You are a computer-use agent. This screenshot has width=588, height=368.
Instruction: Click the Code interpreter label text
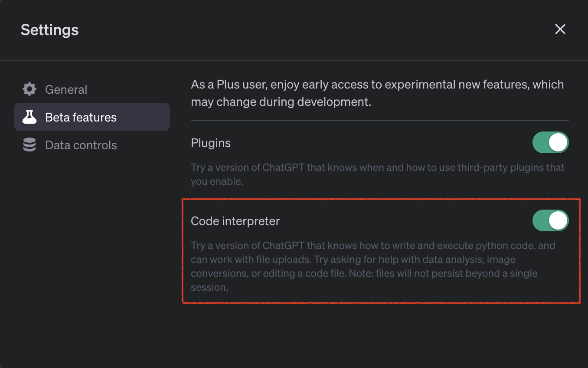click(x=235, y=221)
